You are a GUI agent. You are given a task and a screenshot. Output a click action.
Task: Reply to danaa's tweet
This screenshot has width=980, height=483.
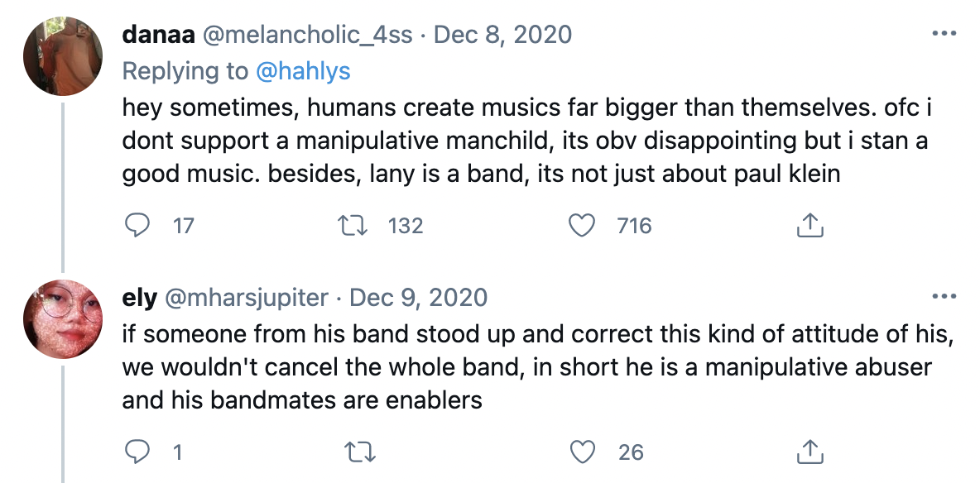[136, 225]
